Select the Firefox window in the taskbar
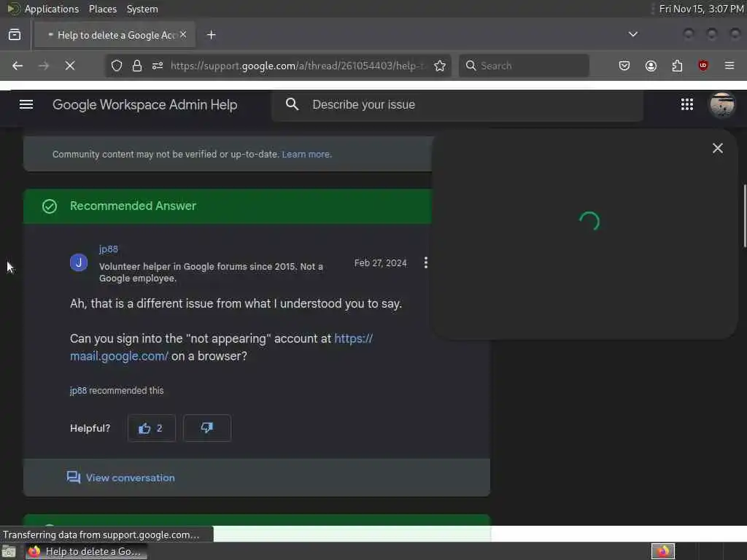Viewport: 747px width, 560px height. [x=86, y=551]
